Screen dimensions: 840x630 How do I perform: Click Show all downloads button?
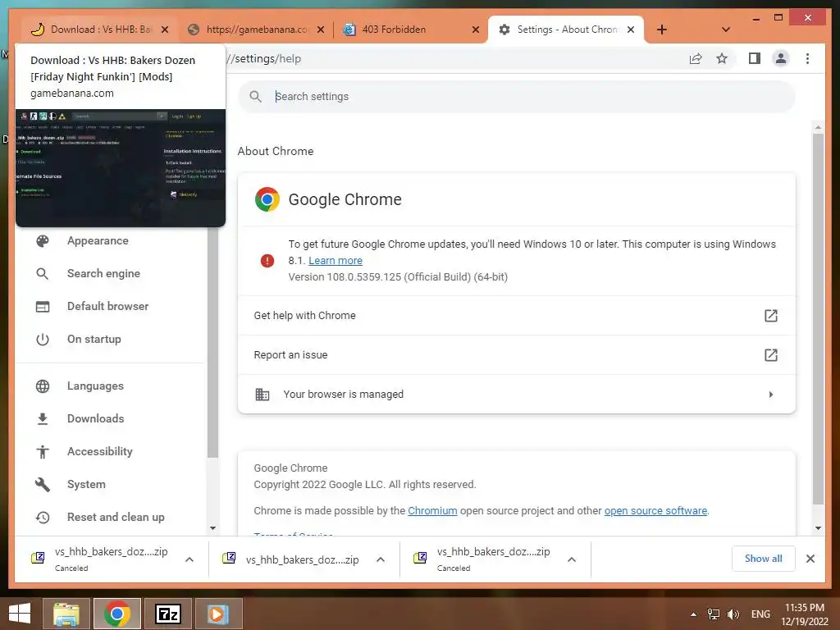pos(764,559)
